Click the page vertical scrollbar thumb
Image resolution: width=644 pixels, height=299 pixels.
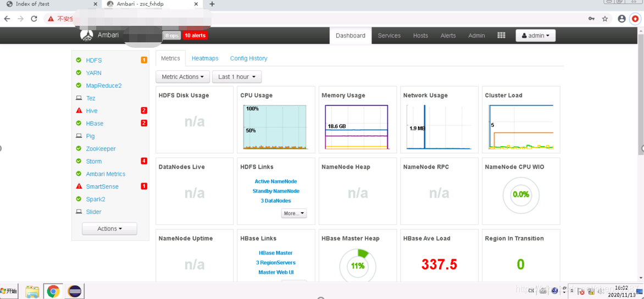pos(641,95)
